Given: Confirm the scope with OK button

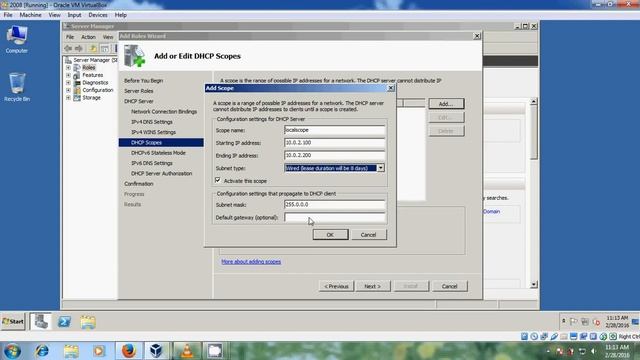Looking at the screenshot, I should click(330, 235).
